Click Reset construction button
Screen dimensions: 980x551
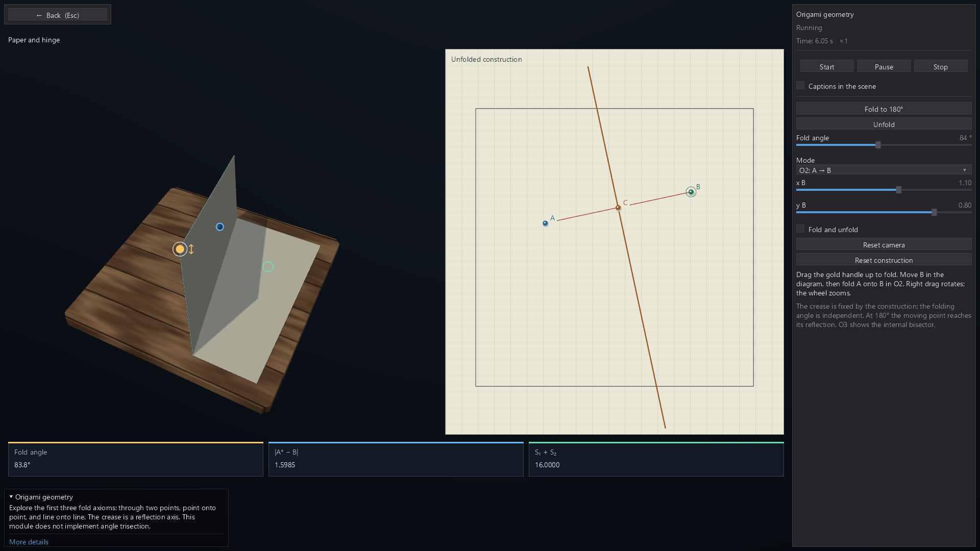click(x=884, y=260)
